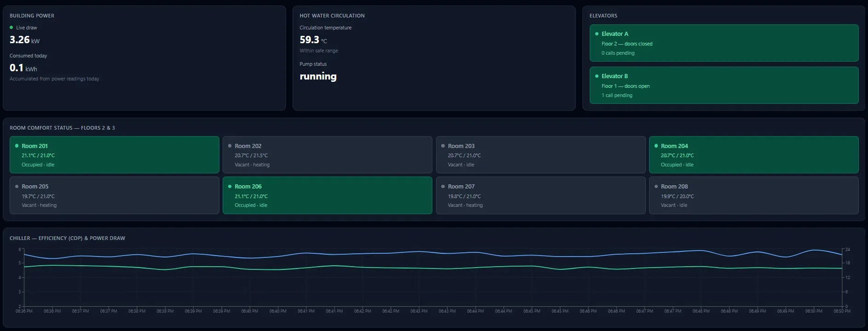Click the green power draw chart line
Viewport: 868px width, 331px height.
[x=432, y=268]
